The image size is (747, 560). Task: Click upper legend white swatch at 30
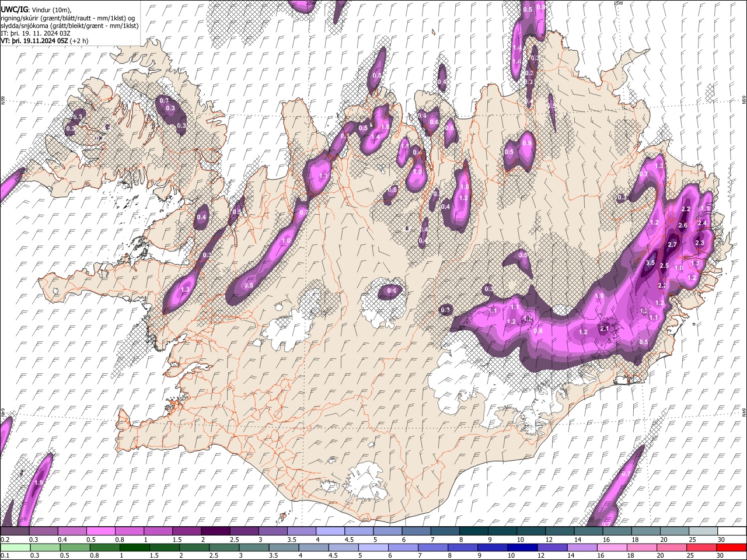(732, 531)
